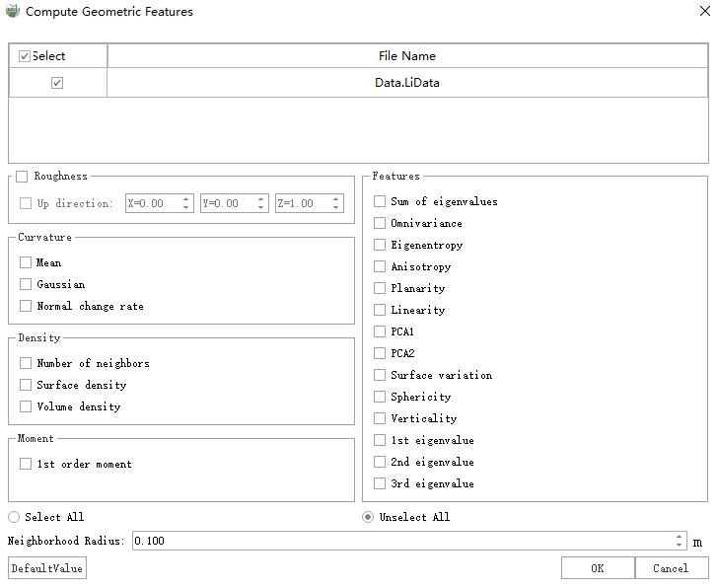Screen dimensions: 718x588
Task: Enable the Surface density checkbox
Action: [26, 386]
